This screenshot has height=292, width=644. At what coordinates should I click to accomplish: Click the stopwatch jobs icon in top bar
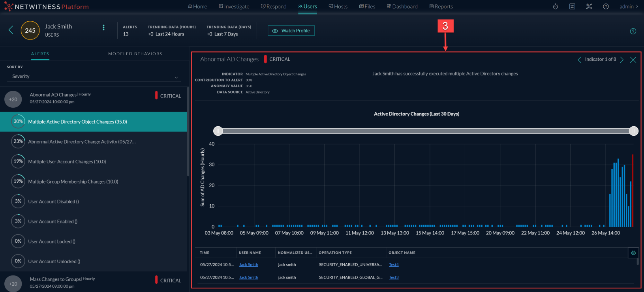coord(555,6)
